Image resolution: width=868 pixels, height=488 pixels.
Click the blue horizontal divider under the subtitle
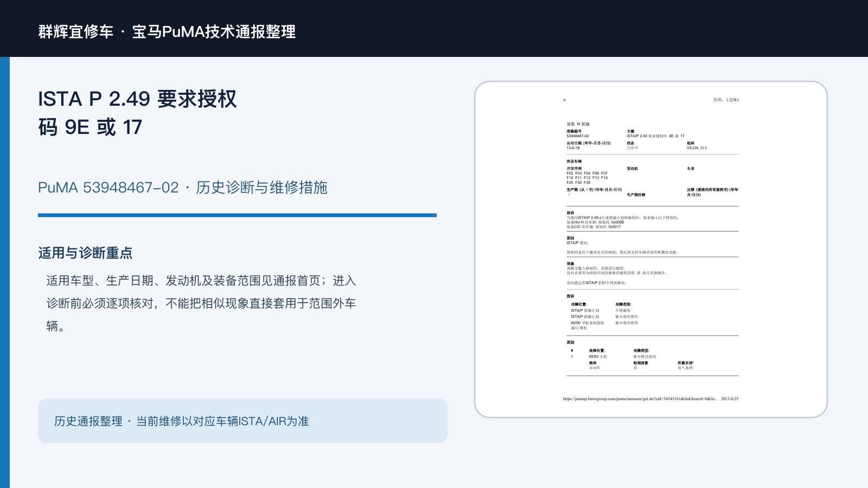(x=237, y=215)
